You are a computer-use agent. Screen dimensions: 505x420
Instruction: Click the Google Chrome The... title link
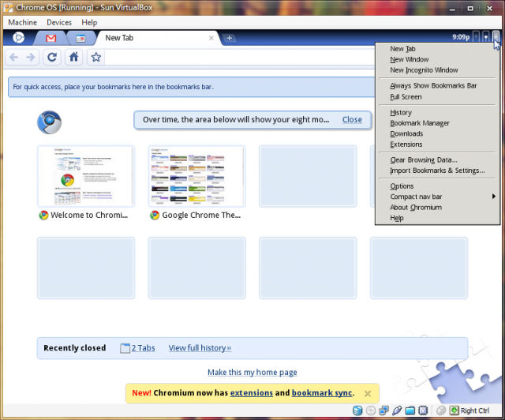tap(201, 215)
